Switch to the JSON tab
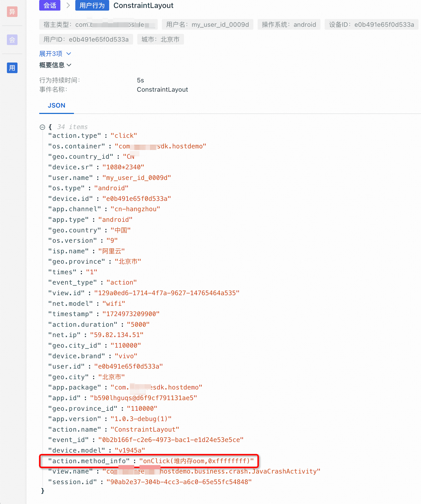421x504 pixels. (x=56, y=105)
